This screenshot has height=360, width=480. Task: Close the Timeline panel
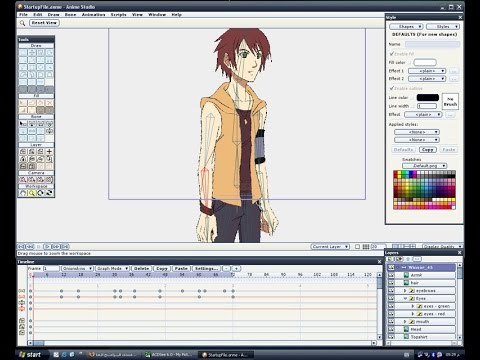[379, 262]
